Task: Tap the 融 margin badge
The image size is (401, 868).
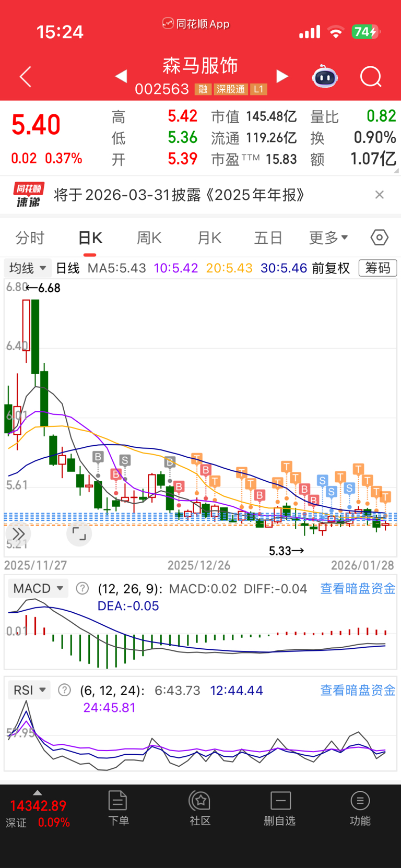Action: pos(203,89)
